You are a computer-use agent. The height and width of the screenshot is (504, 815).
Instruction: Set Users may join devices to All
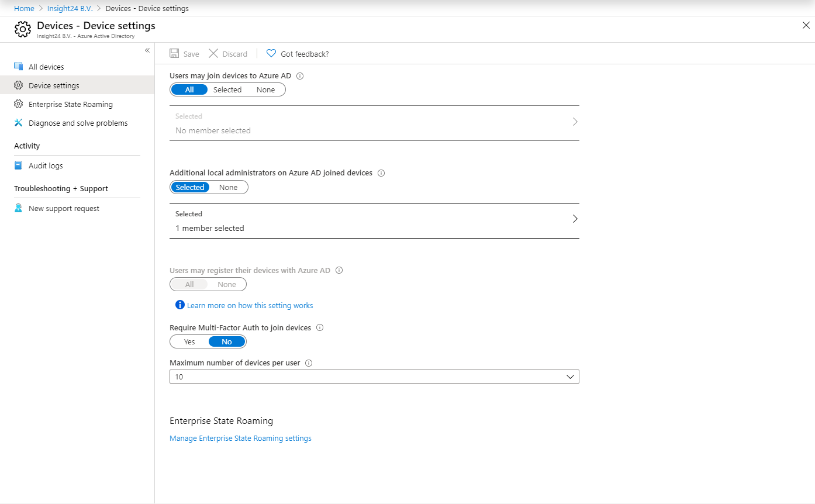coord(189,89)
